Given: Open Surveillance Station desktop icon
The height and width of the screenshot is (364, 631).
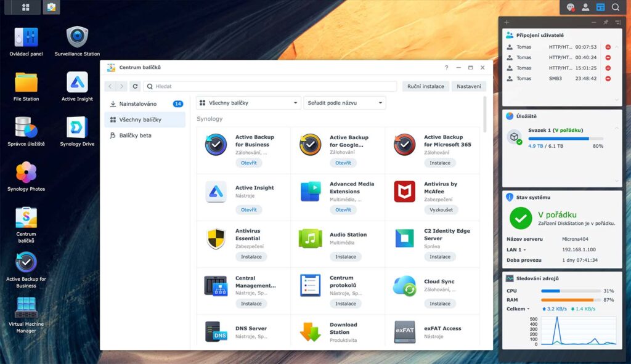Looking at the screenshot, I should (x=77, y=41).
